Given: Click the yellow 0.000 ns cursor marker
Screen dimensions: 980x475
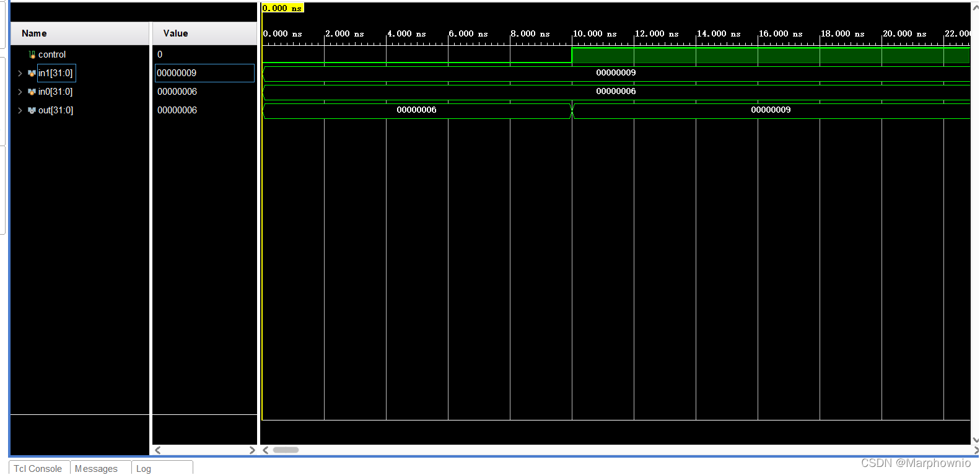Looking at the screenshot, I should 282,8.
